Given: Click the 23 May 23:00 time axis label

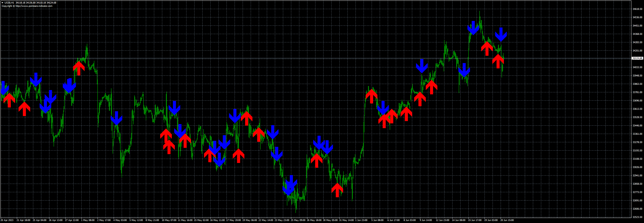Looking at the screenshot, I should coord(282,220).
